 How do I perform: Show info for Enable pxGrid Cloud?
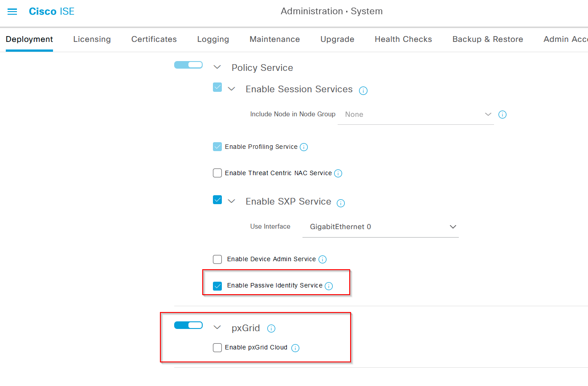pos(295,348)
